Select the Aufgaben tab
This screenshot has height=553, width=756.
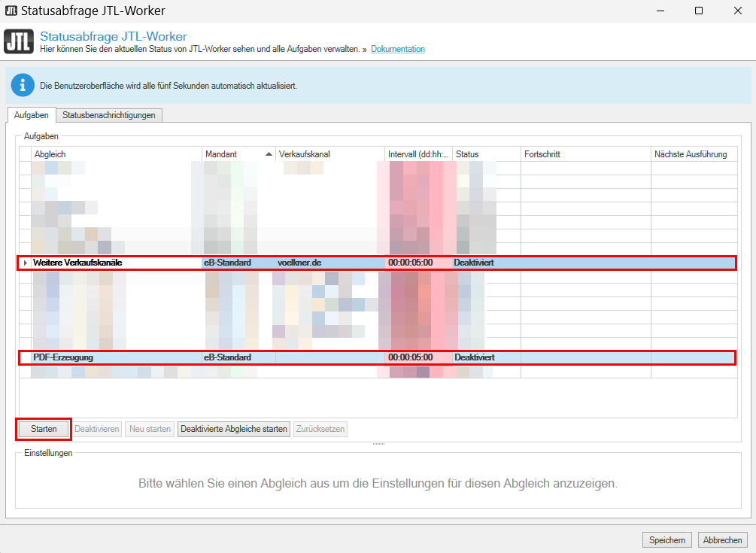coord(32,115)
